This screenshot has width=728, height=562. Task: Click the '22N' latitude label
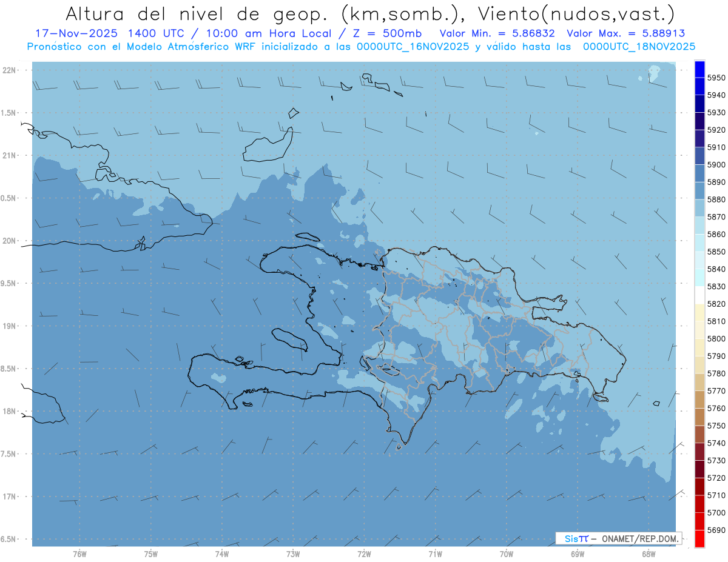click(9, 70)
